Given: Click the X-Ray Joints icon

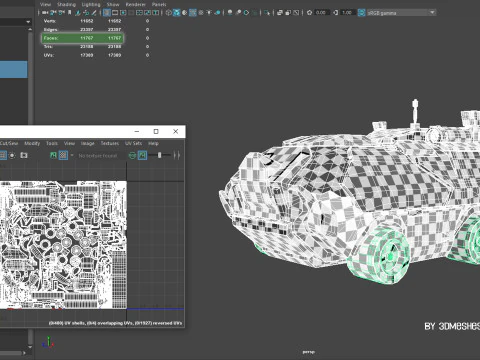Looking at the screenshot, I should point(296,13).
